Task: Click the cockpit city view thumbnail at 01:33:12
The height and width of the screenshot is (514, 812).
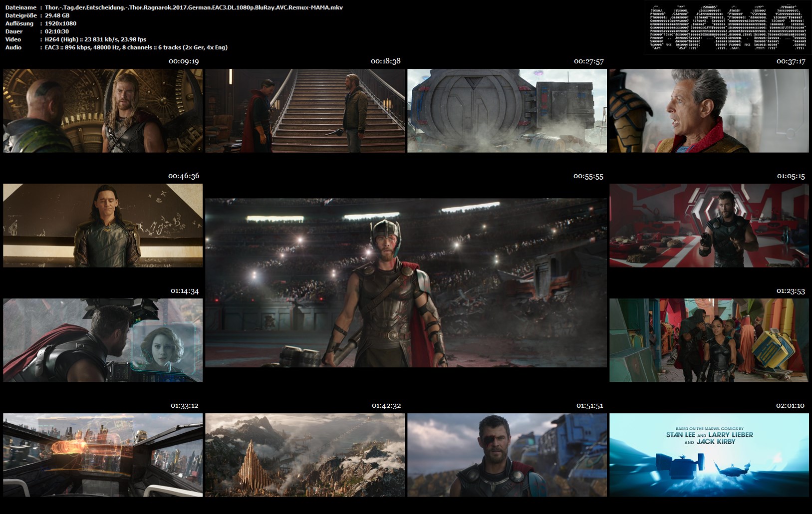Action: 103,455
